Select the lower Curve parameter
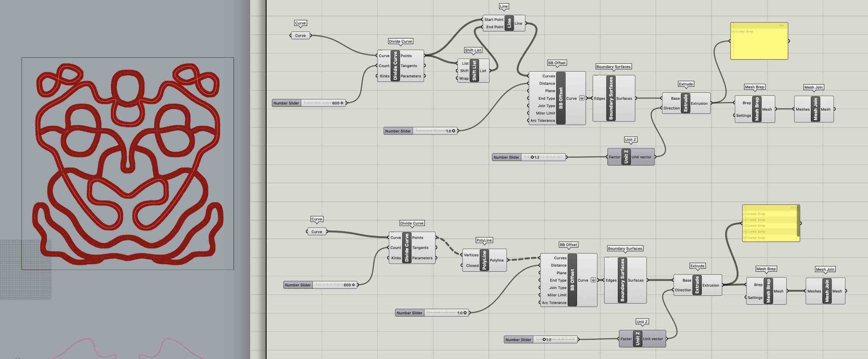The width and height of the screenshot is (868, 359). (x=317, y=232)
